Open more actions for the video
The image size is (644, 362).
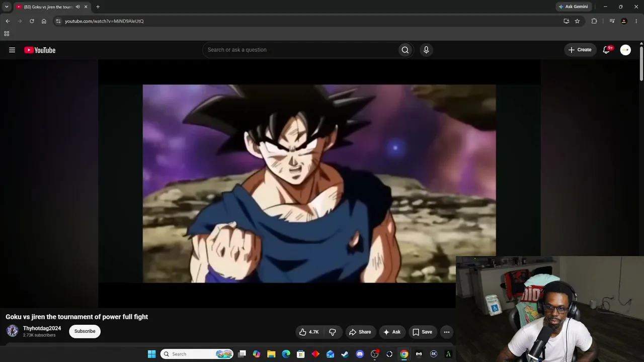coord(447,332)
